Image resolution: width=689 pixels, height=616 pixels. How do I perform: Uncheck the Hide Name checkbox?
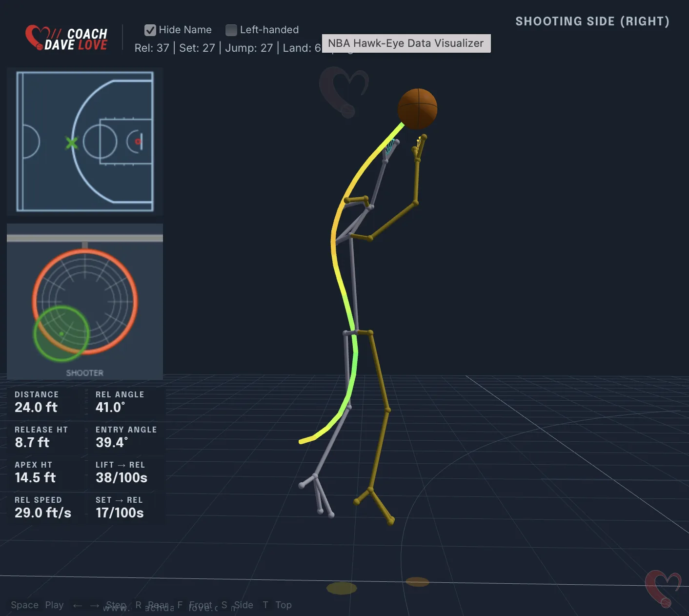tap(150, 30)
